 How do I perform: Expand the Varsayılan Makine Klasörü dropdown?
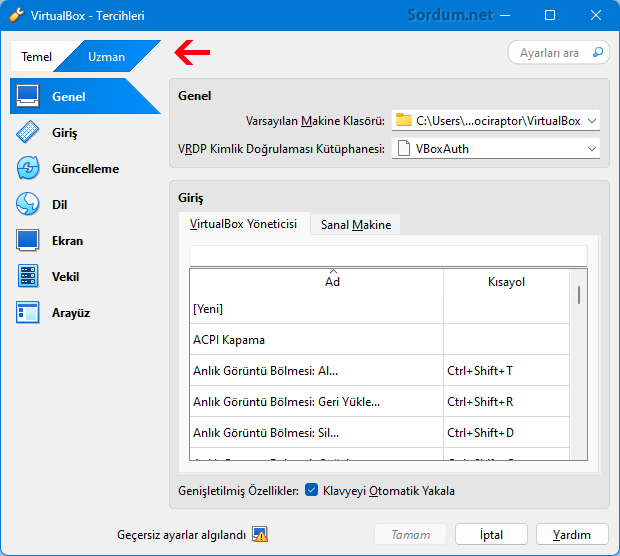pos(592,121)
